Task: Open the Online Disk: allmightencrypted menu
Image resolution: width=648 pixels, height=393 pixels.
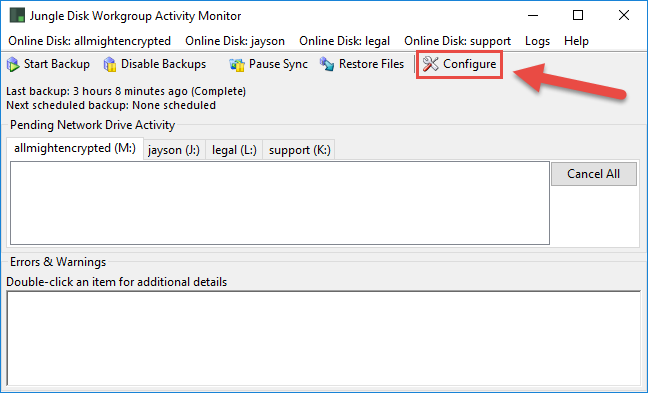Action: tap(89, 41)
